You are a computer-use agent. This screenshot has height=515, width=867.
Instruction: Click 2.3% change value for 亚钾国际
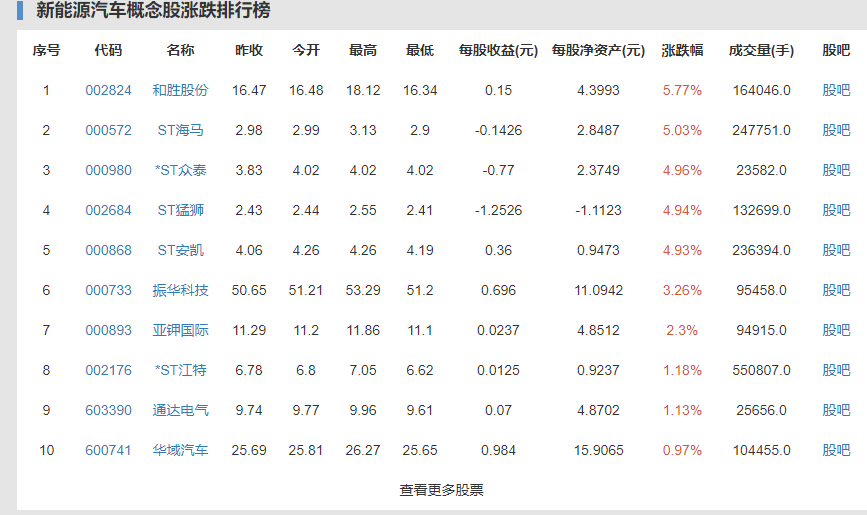tap(682, 330)
